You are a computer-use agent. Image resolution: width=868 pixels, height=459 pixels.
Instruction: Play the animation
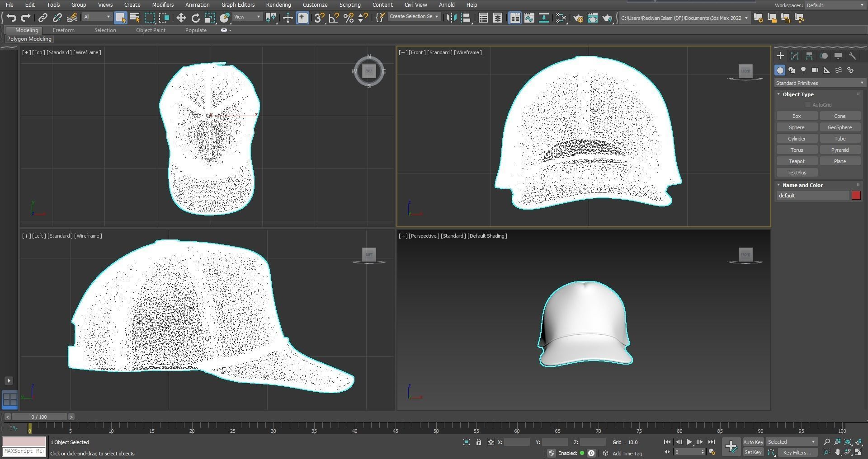pos(689,442)
